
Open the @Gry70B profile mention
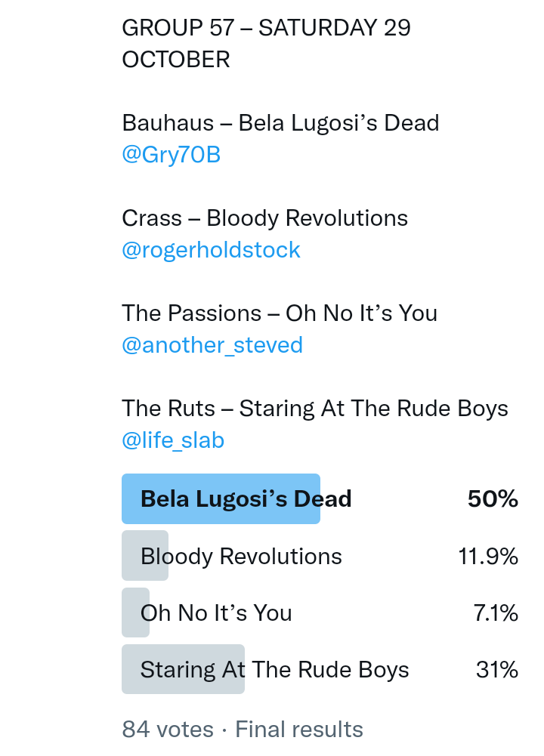[171, 155]
